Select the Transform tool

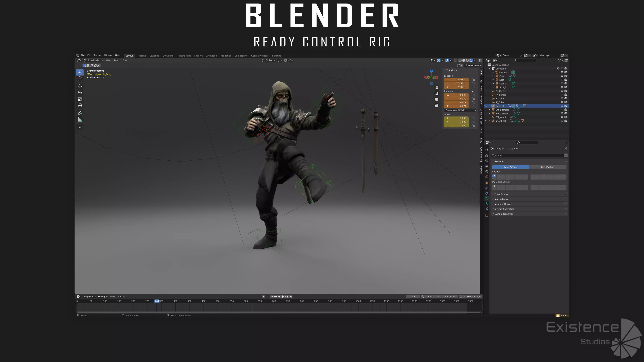[80, 106]
